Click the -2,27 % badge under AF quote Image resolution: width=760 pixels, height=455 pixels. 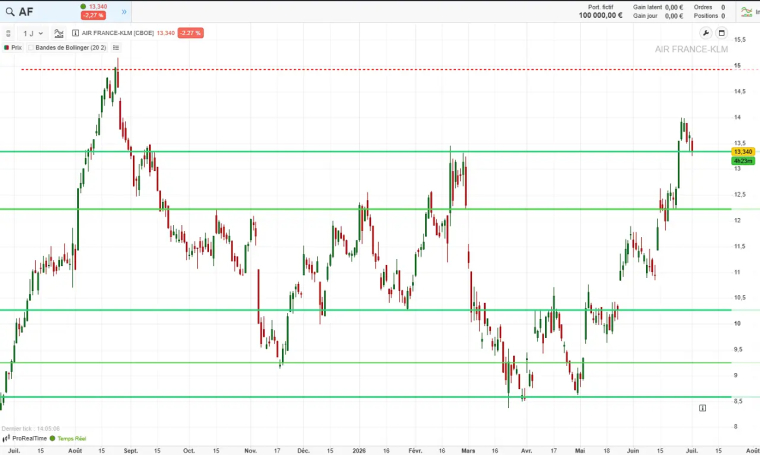tap(94, 16)
